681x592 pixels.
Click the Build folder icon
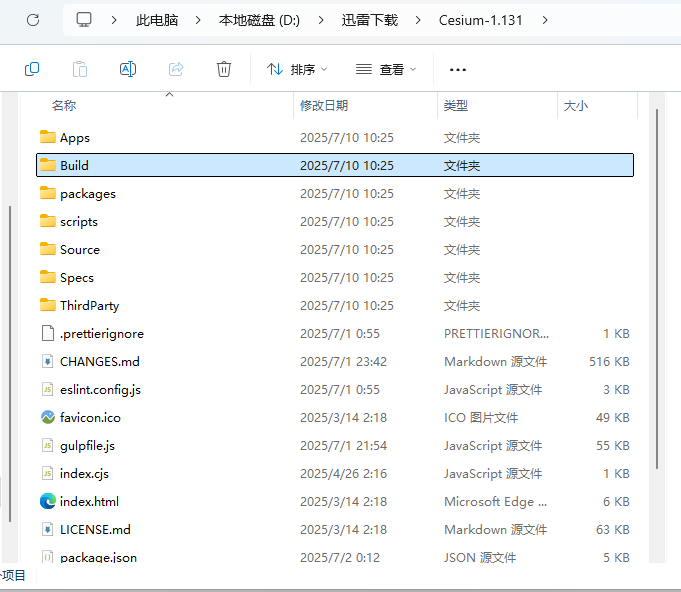click(x=48, y=165)
